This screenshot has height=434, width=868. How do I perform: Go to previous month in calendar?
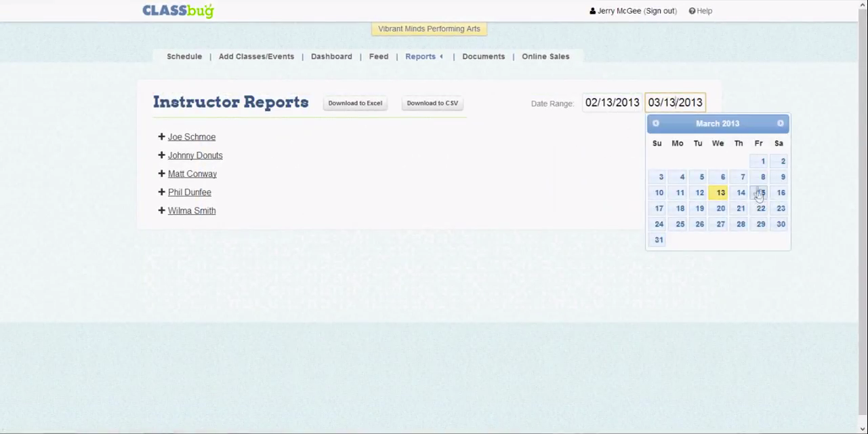656,123
